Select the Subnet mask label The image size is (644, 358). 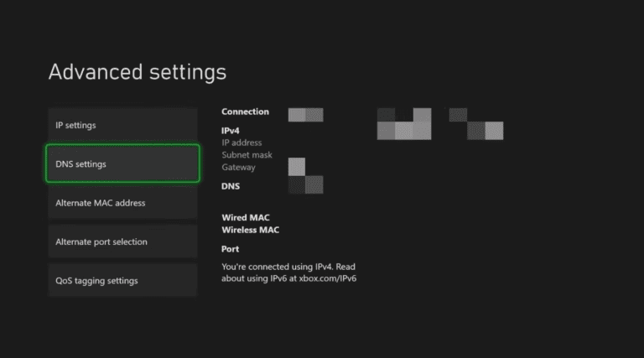point(245,155)
